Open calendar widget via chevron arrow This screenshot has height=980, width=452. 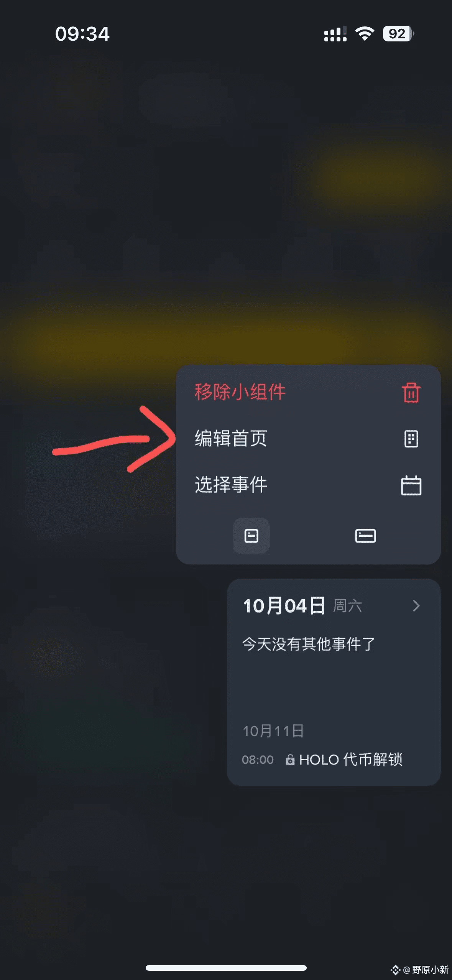pos(416,606)
